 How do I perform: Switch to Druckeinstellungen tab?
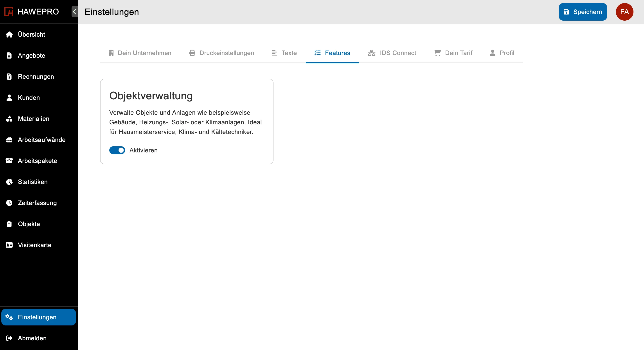coord(221,53)
